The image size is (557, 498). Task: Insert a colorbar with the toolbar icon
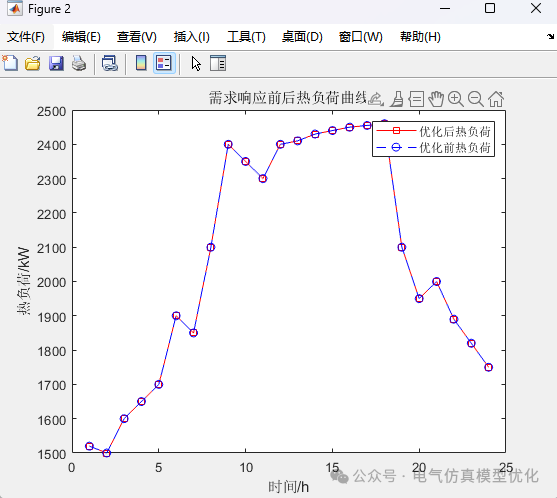[x=141, y=63]
